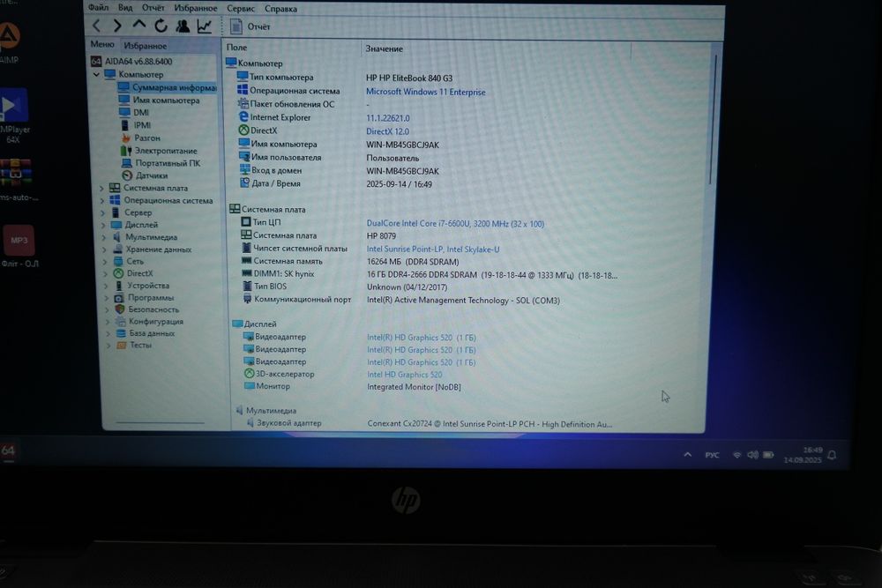Open the Intel HD Graphics 520 3D-accelerator link
This screenshot has width=882, height=588.
pos(405,375)
